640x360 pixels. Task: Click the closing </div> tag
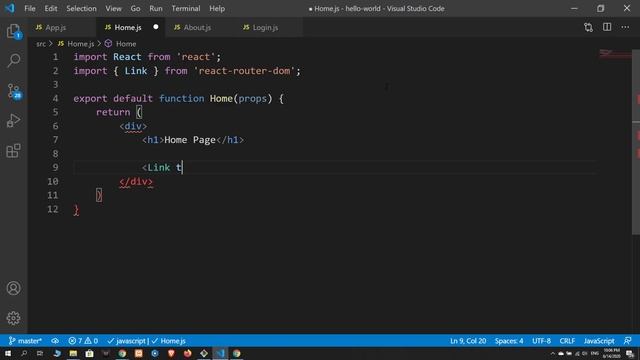click(136, 181)
